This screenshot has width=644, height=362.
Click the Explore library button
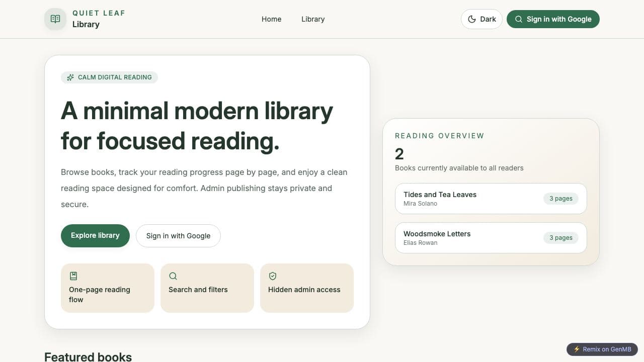pos(95,235)
